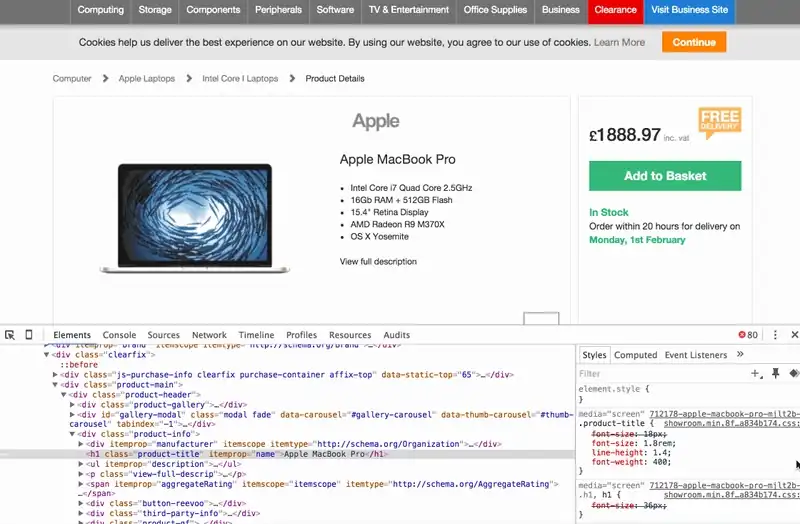This screenshot has width=800, height=524.
Task: Open the Components nav menu
Action: tap(213, 10)
